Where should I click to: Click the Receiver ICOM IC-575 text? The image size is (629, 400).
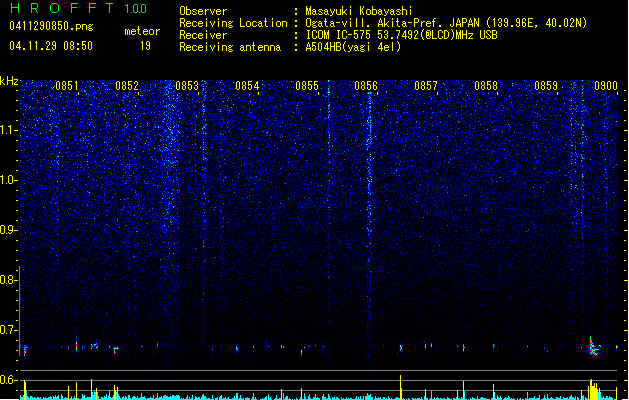401,35
